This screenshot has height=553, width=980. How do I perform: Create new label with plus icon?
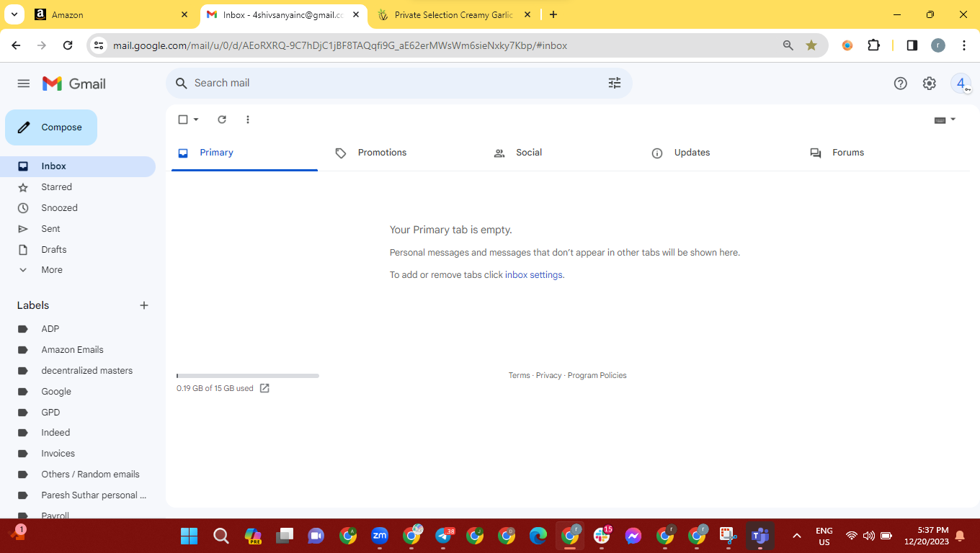tap(144, 305)
